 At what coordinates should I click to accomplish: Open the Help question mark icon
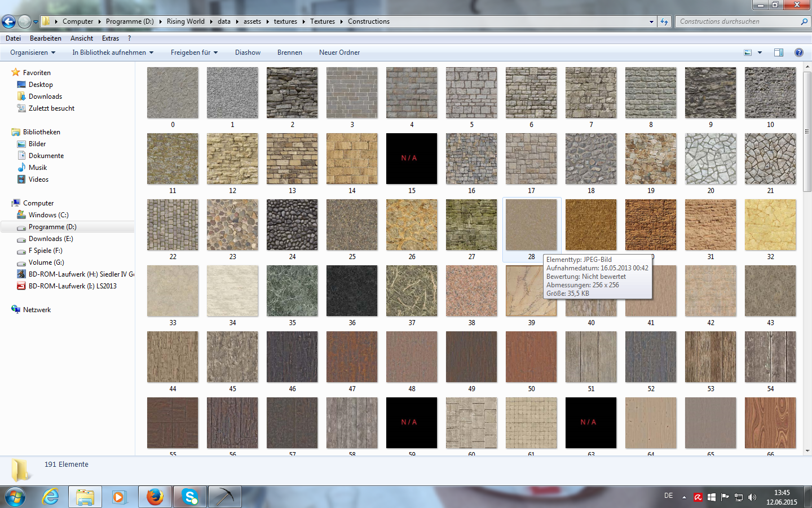tap(798, 52)
